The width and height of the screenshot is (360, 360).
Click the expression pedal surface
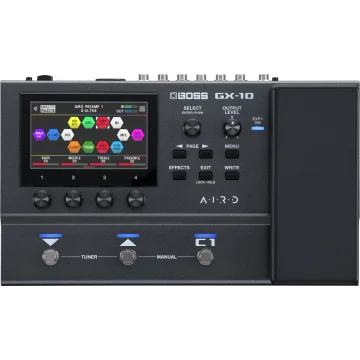315,184
